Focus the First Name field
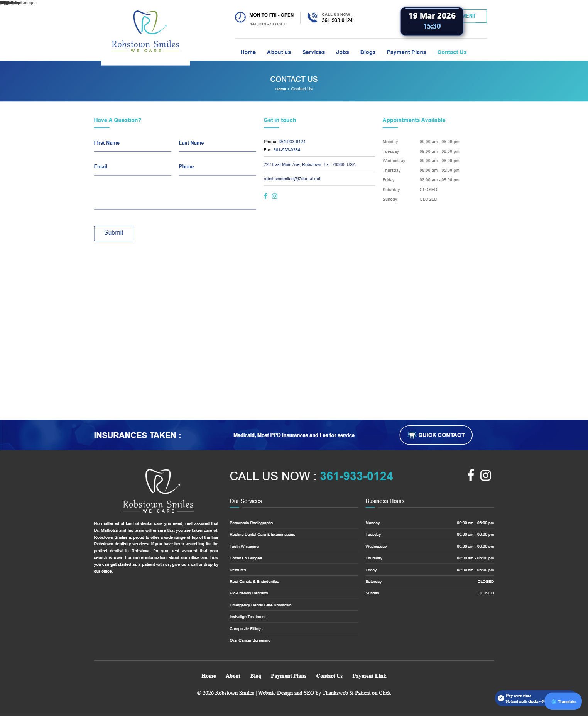The width and height of the screenshot is (588, 716). (133, 143)
